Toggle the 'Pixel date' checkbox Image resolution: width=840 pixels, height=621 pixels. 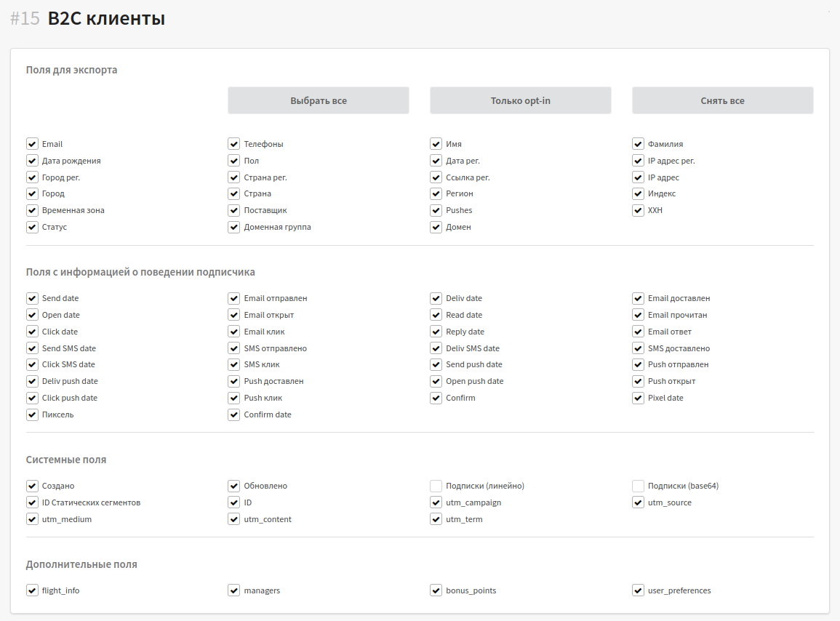click(638, 398)
